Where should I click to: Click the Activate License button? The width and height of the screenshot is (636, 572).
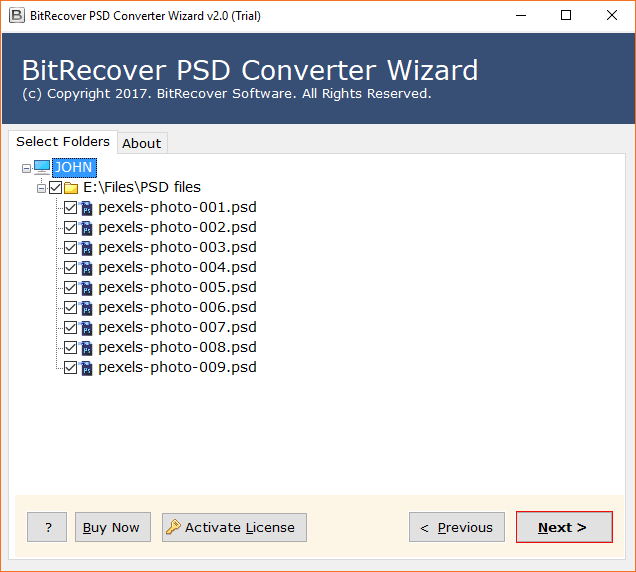point(234,527)
